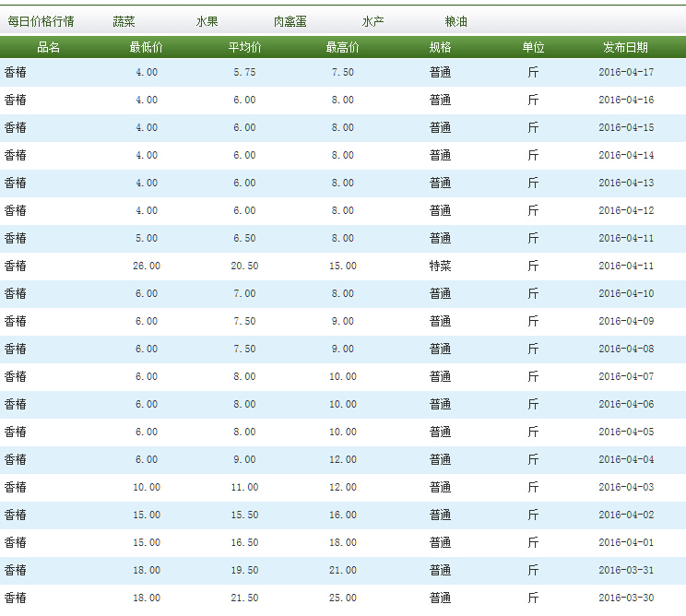
Task: Click the 15.50 average price cell
Action: 244,515
